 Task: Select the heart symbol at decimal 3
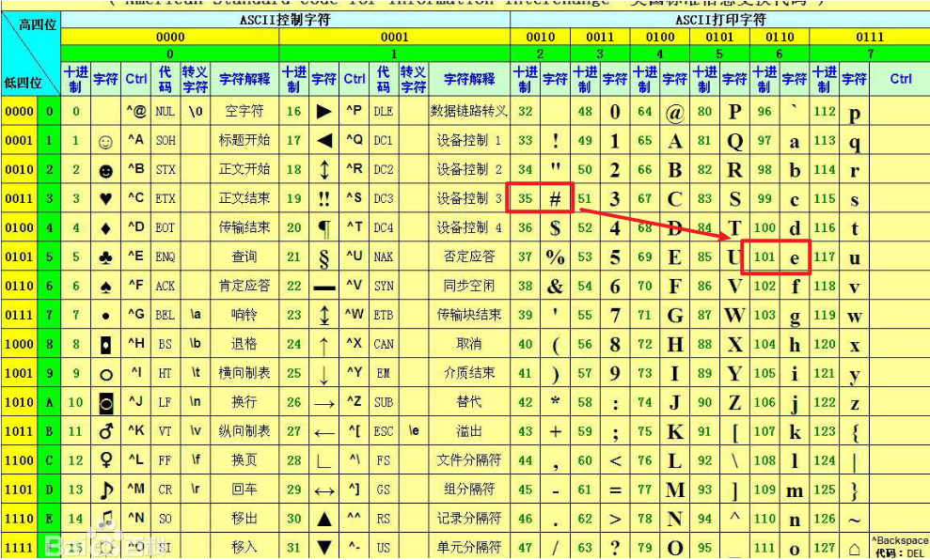105,195
